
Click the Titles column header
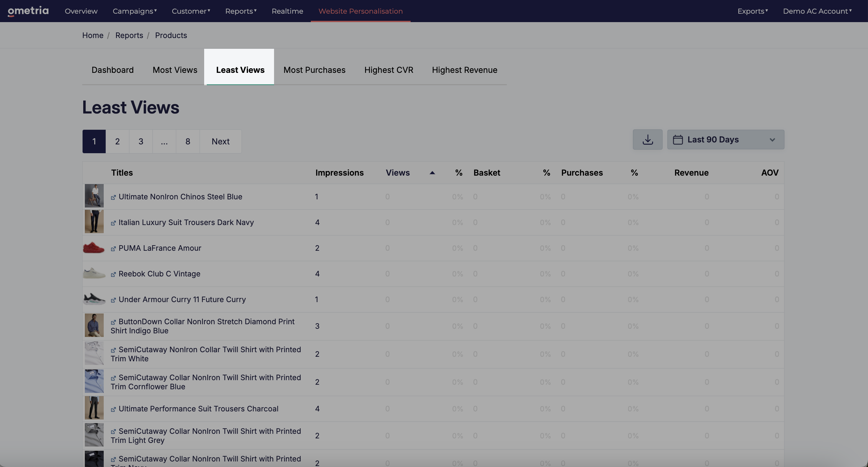point(122,173)
